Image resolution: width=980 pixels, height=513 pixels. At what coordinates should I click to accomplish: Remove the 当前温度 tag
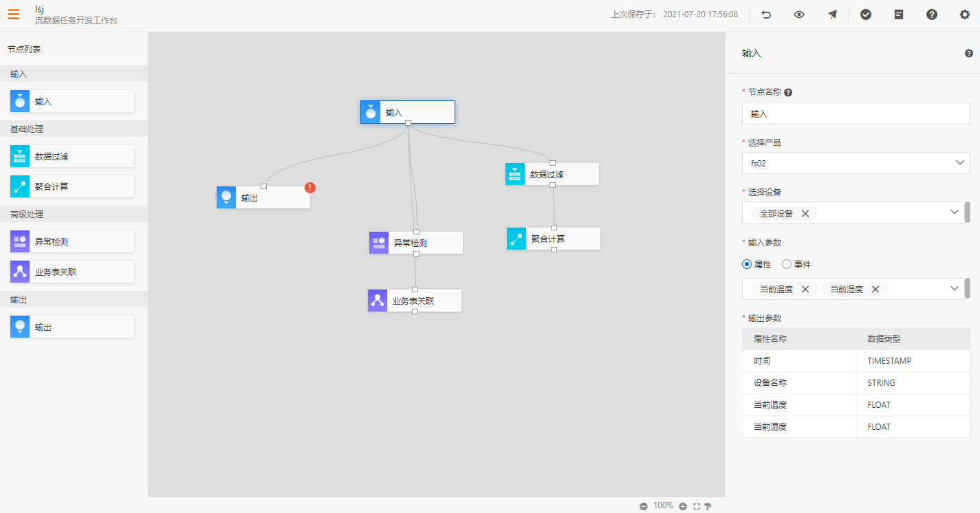tap(805, 290)
